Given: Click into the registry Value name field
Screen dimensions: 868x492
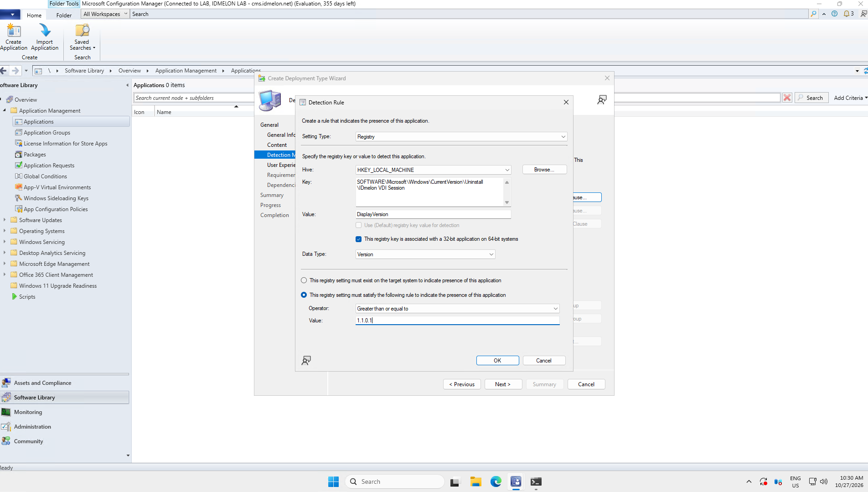Looking at the screenshot, I should coord(433,214).
